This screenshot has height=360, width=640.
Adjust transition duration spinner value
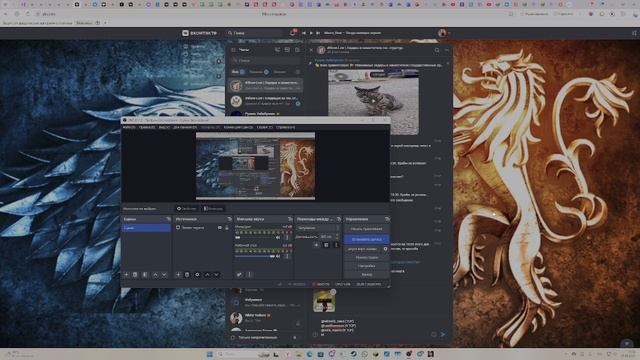(x=329, y=236)
